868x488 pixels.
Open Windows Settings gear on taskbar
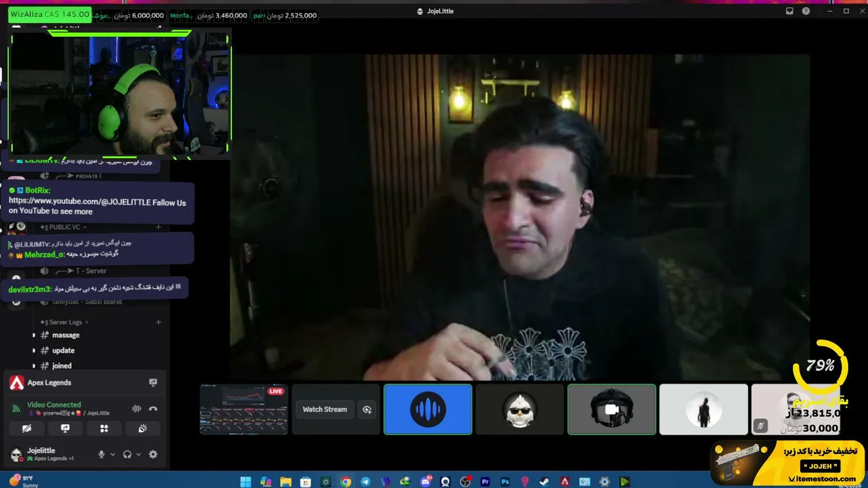pyautogui.click(x=604, y=482)
